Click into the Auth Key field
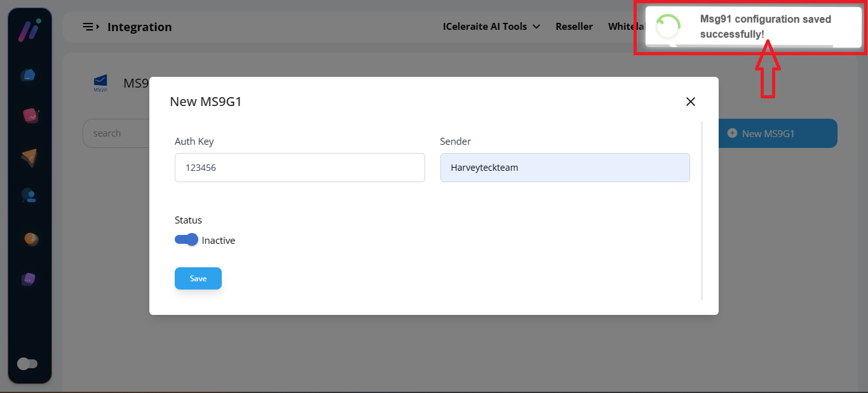868x393 pixels. coord(299,168)
